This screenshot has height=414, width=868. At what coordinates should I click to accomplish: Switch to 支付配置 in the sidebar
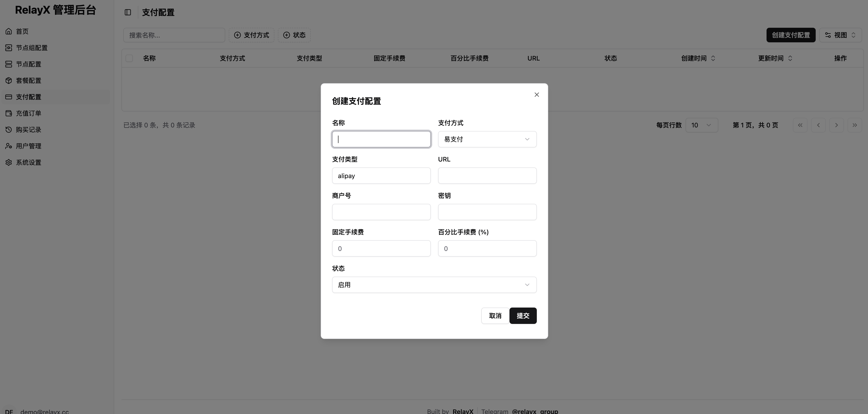point(29,97)
